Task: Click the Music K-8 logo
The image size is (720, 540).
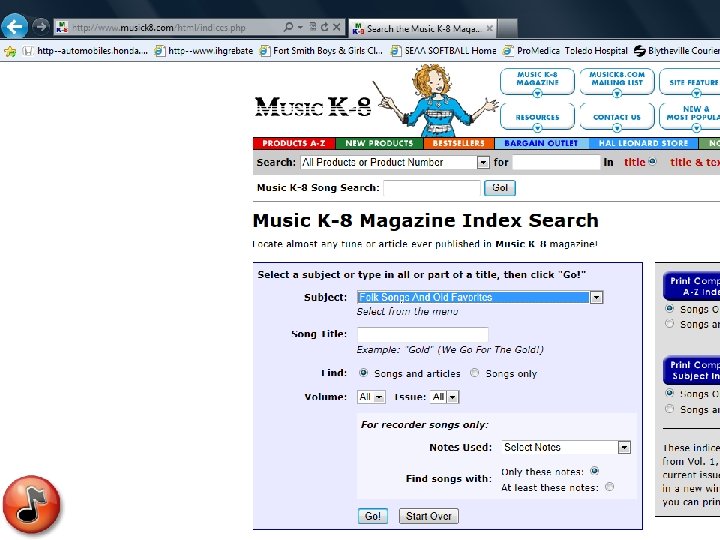Action: [313, 107]
